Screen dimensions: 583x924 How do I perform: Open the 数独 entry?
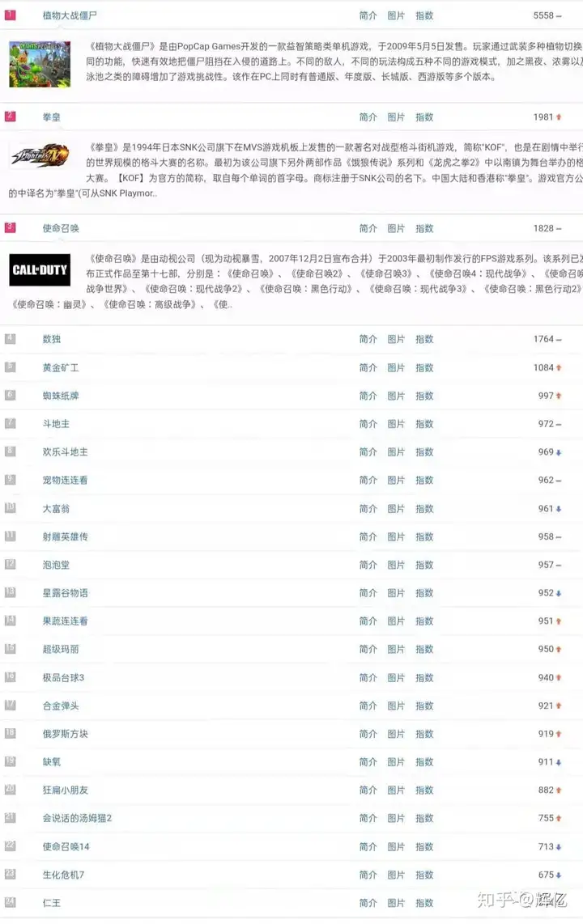51,339
